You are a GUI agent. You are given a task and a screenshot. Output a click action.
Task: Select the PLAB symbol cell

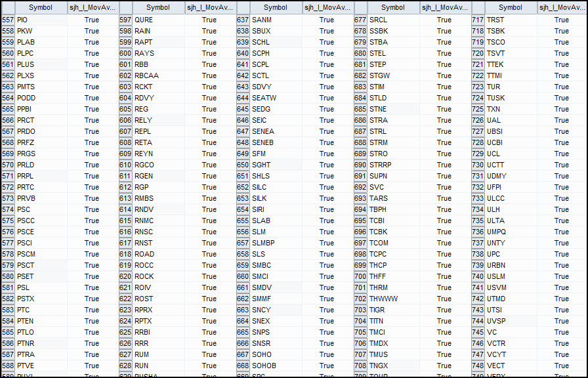tap(41, 42)
